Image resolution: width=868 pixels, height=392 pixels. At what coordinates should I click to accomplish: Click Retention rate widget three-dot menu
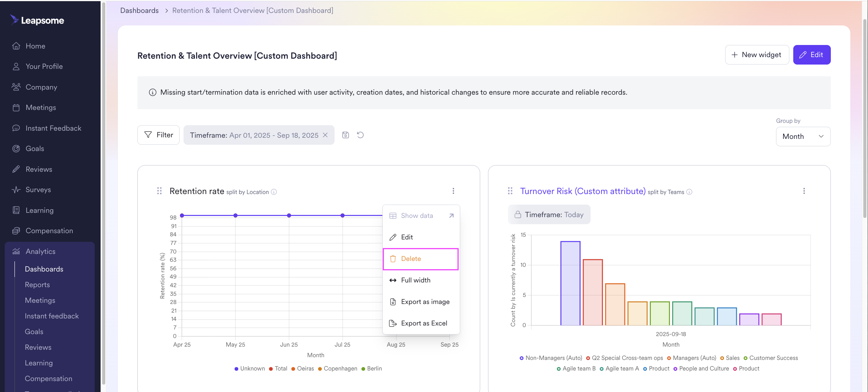click(453, 191)
